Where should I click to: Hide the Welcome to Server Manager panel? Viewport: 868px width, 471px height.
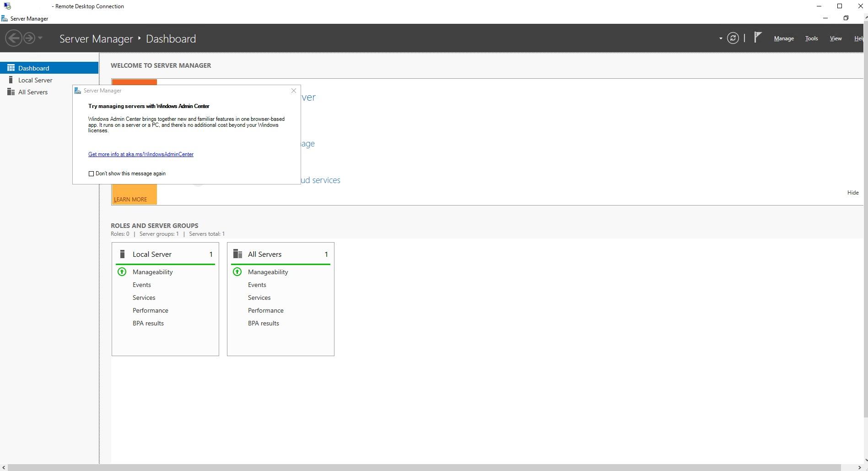coord(853,193)
